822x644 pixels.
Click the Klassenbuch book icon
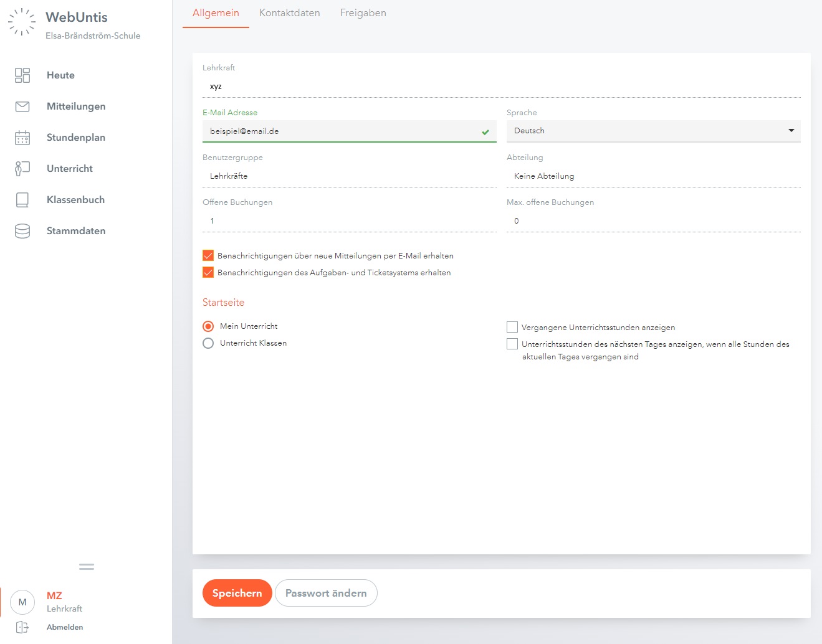[x=22, y=200]
